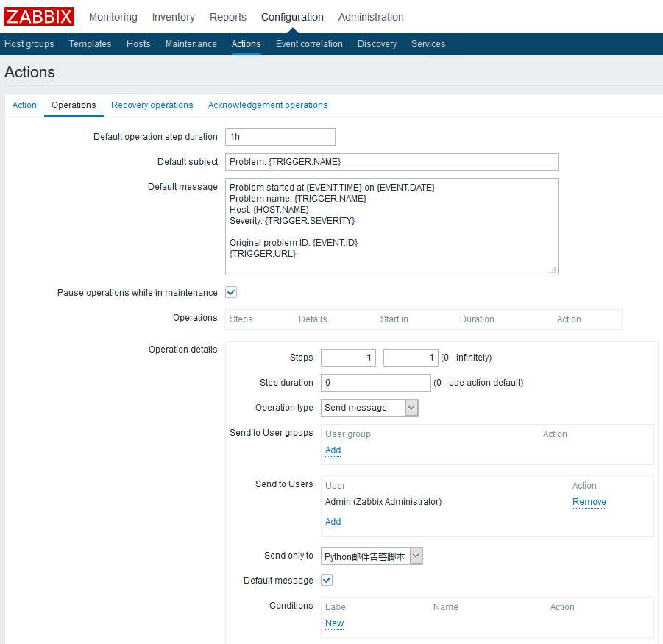Click into the Default message textarea

(391, 227)
